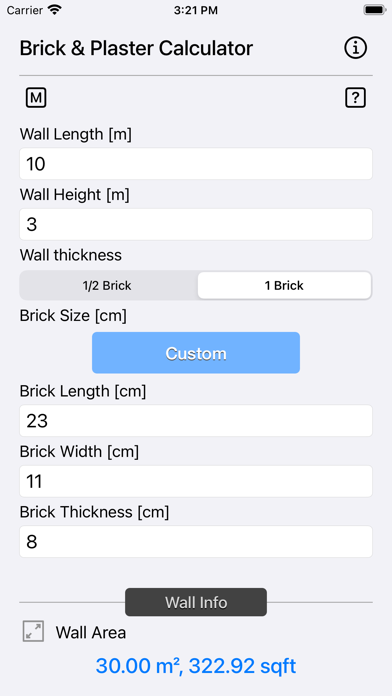Tap the Wall Info section button
This screenshot has width=392, height=696.
(x=196, y=602)
